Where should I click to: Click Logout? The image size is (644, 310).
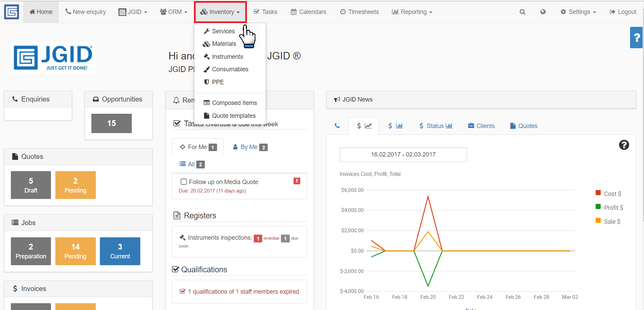(623, 12)
